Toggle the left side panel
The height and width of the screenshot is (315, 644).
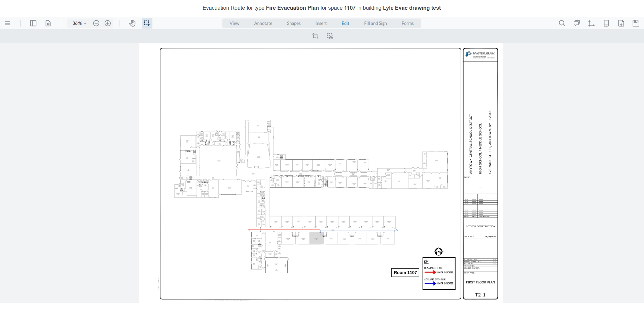tap(33, 23)
